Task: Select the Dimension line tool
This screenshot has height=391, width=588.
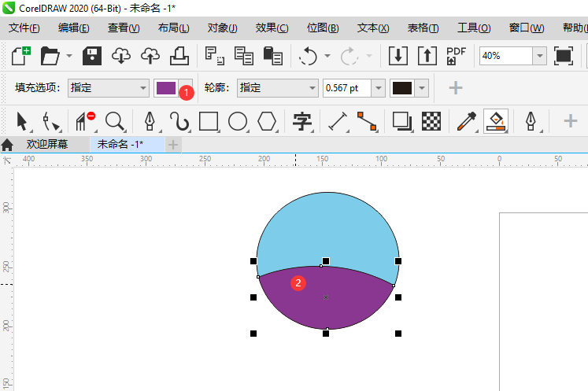Action: pos(338,121)
